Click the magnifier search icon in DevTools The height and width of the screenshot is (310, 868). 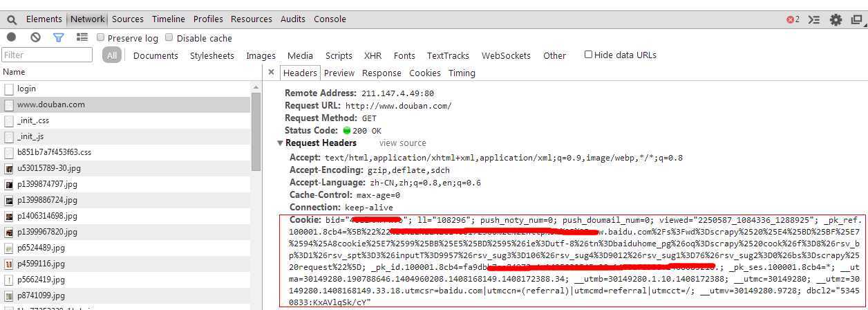pyautogui.click(x=12, y=19)
